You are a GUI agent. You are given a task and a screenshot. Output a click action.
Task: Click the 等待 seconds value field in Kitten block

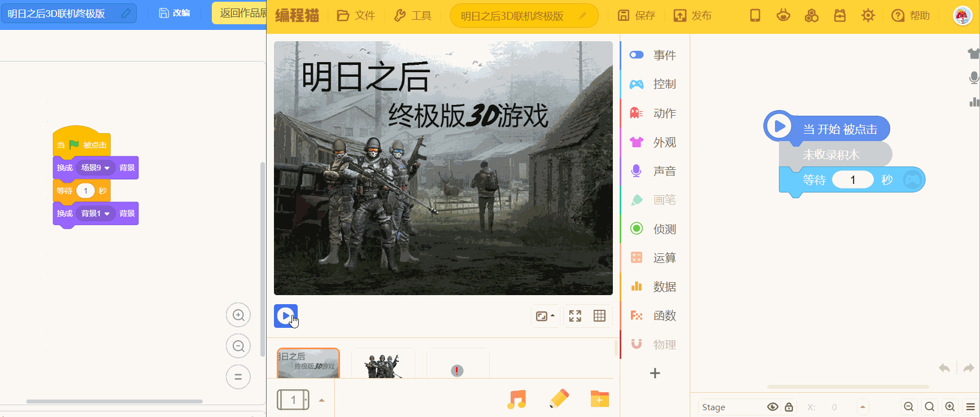point(853,180)
